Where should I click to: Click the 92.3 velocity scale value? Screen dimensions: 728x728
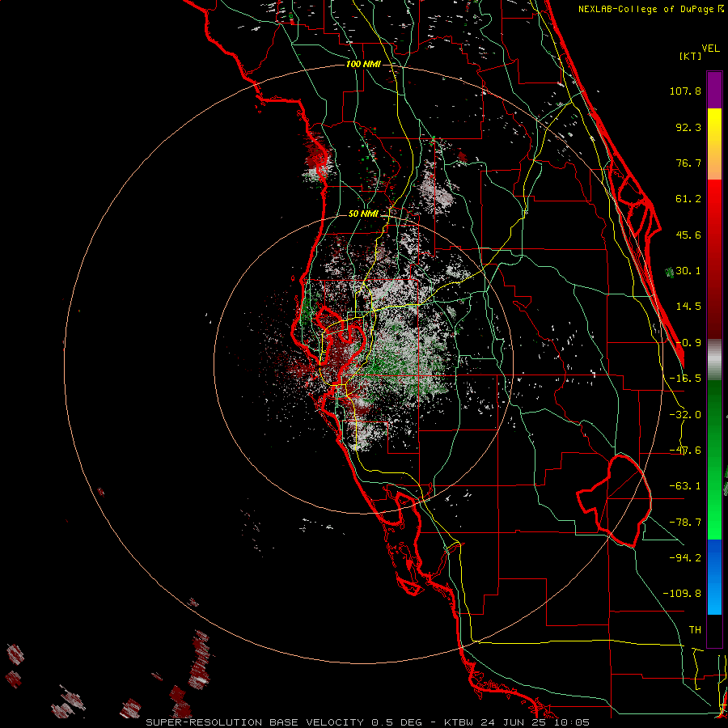coord(688,127)
